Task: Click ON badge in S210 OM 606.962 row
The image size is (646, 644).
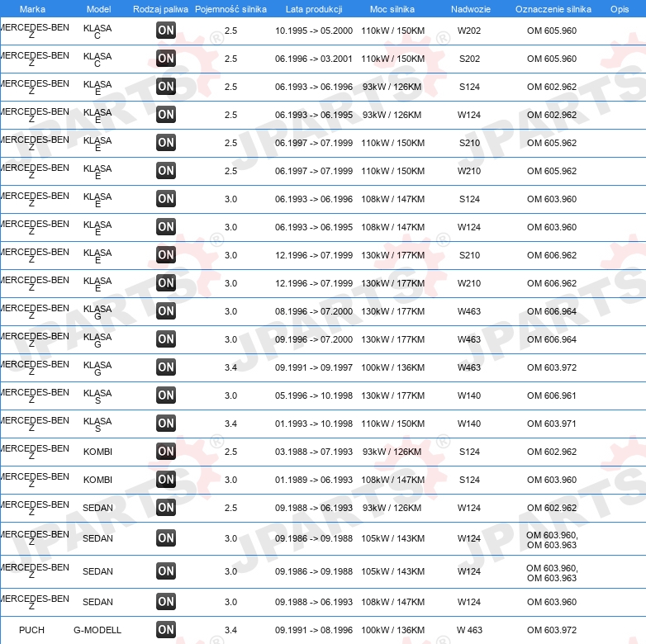Action: pos(166,255)
